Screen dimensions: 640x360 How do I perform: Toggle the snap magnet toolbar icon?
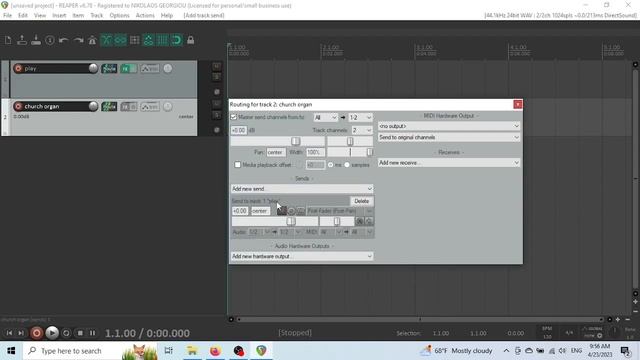click(x=176, y=40)
